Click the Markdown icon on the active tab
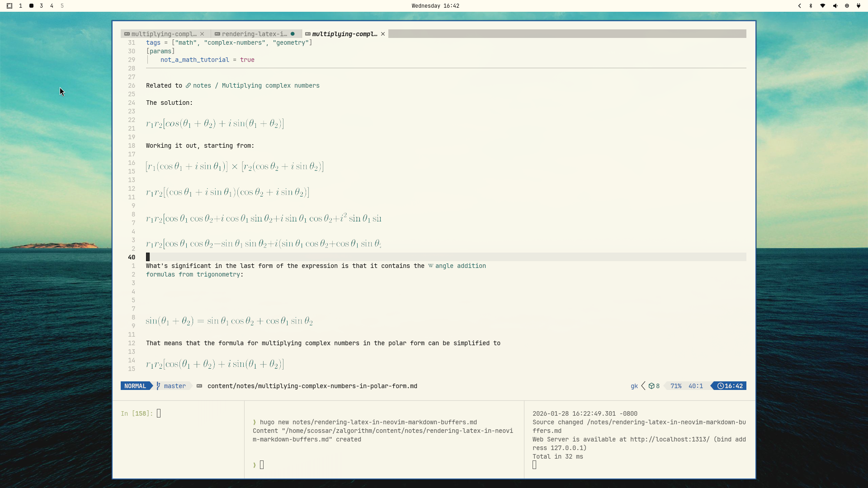Screen dimensions: 868x488 (x=308, y=34)
